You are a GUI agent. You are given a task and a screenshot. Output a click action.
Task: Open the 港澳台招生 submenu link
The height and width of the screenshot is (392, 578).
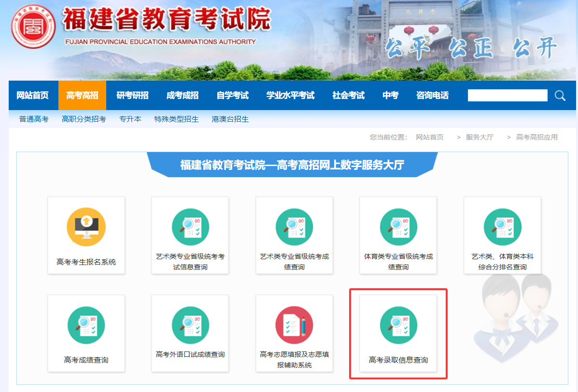230,119
